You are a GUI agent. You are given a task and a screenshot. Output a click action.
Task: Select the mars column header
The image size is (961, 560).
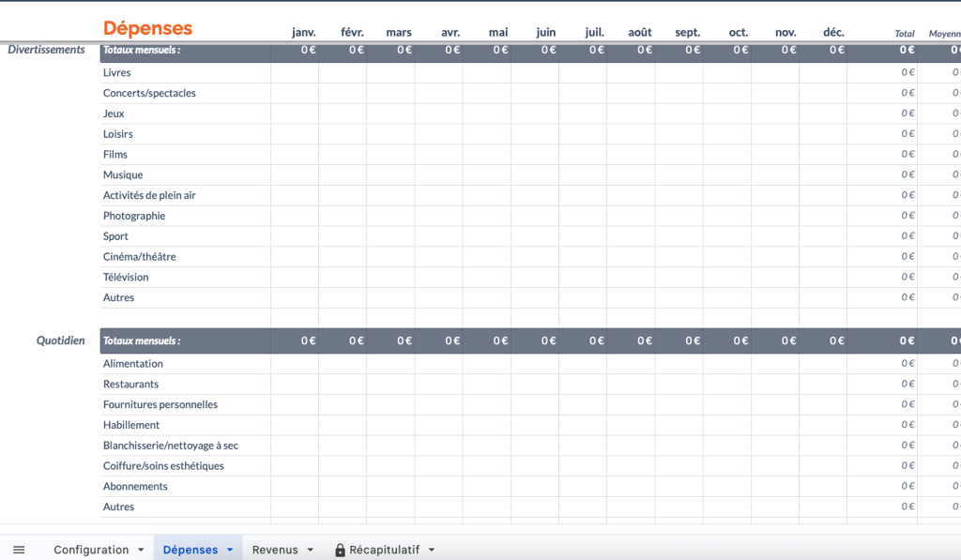click(399, 33)
